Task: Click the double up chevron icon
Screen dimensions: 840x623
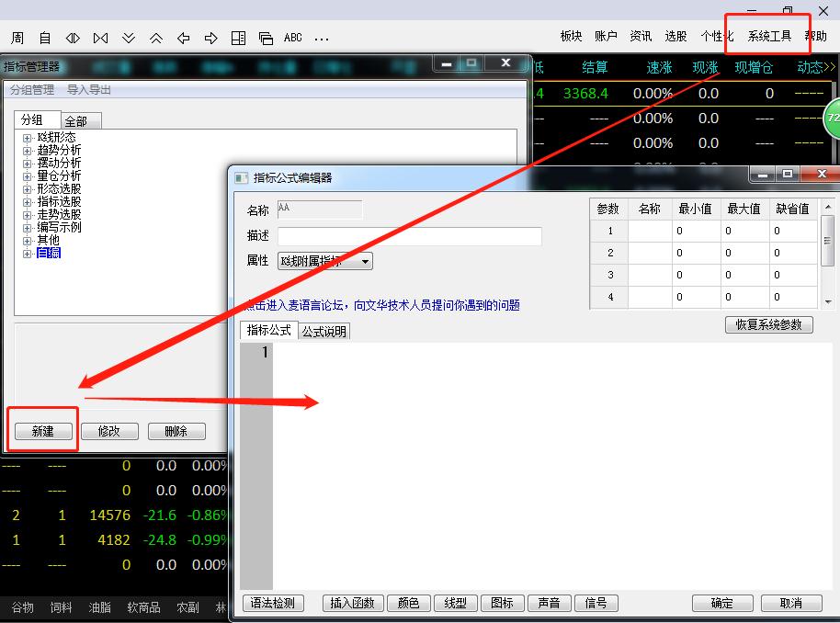Action: coord(156,38)
